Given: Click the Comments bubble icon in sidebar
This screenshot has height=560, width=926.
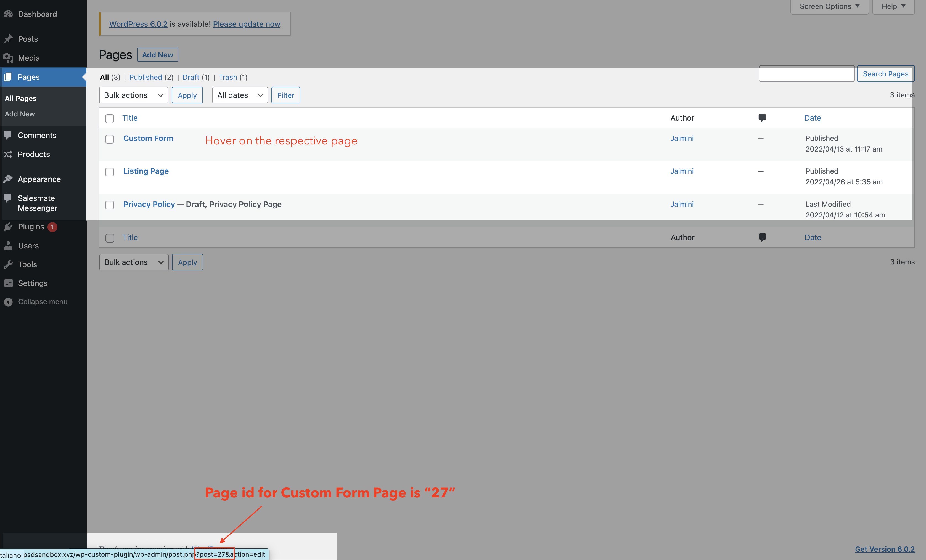Looking at the screenshot, I should pos(9,135).
